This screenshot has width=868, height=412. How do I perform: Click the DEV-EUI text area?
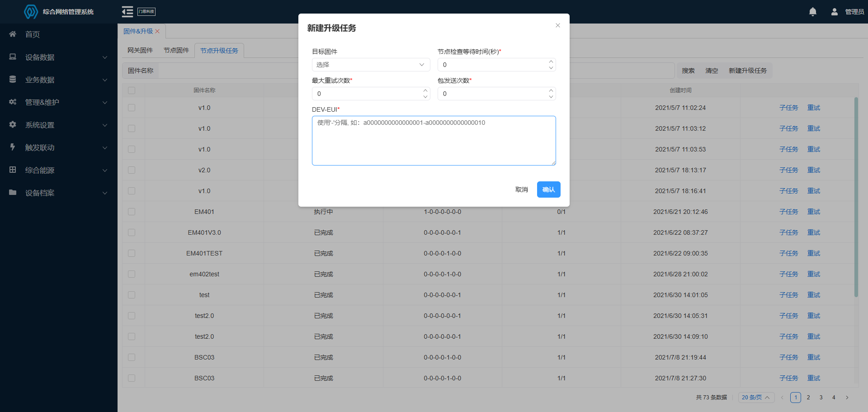[434, 141]
